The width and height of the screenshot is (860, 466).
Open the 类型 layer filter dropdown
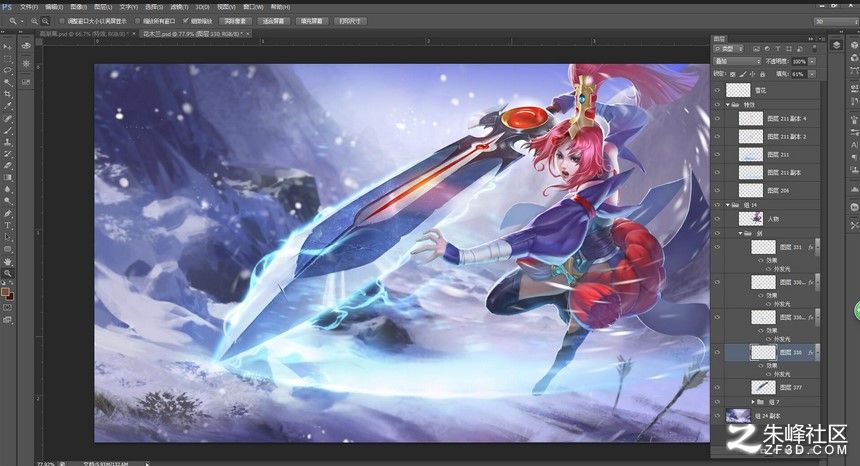tap(728, 49)
